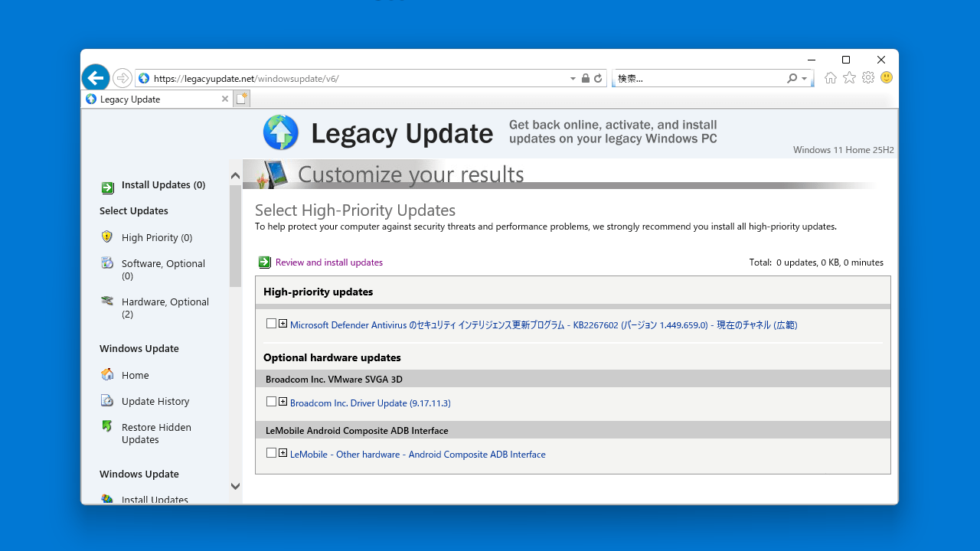The height and width of the screenshot is (551, 980).
Task: Click the Hardware, Optional icon
Action: (107, 301)
